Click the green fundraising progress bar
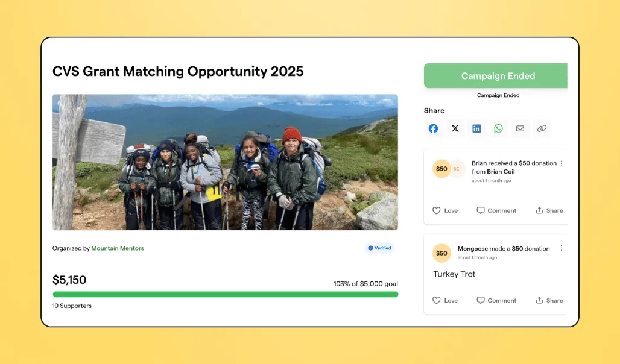The height and width of the screenshot is (364, 620). [226, 295]
